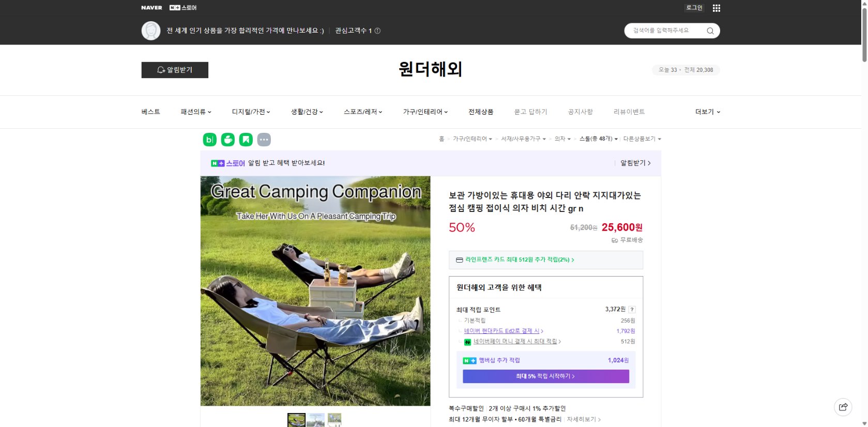
Task: Select the second product thumbnail
Action: point(315,420)
